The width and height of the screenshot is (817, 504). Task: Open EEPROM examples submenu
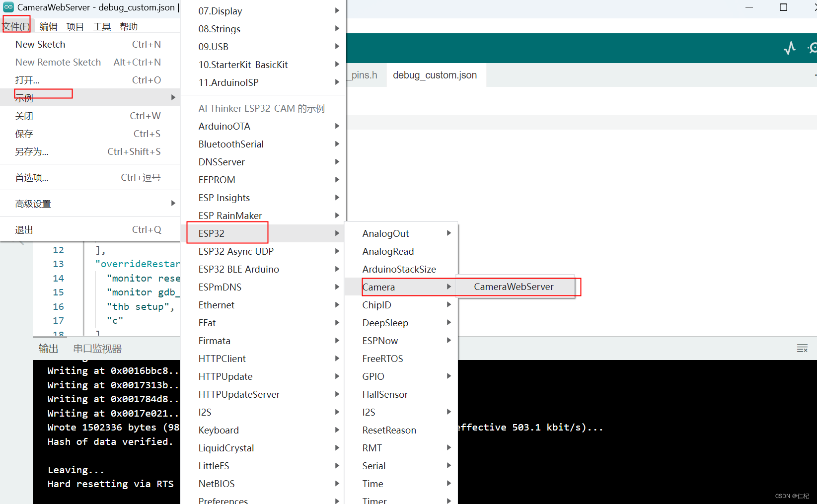263,180
